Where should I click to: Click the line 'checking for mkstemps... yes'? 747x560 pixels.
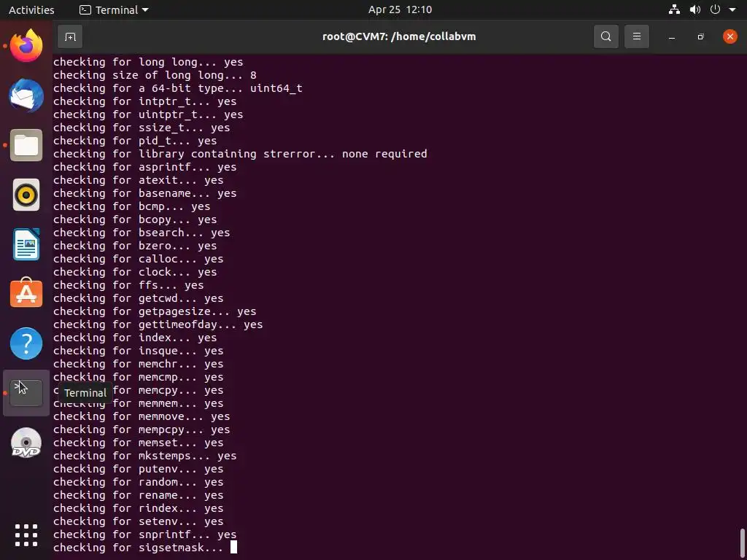click(144, 456)
